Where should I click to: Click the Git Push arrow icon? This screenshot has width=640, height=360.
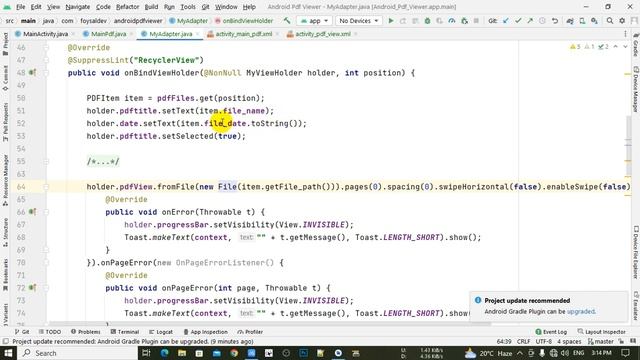[x=530, y=20]
